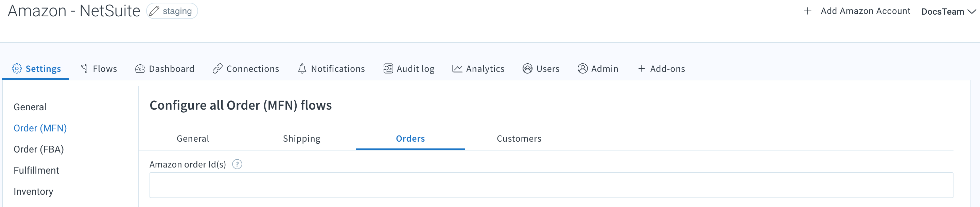The image size is (980, 207).
Task: Click the Analytics chart icon
Action: coord(457,69)
